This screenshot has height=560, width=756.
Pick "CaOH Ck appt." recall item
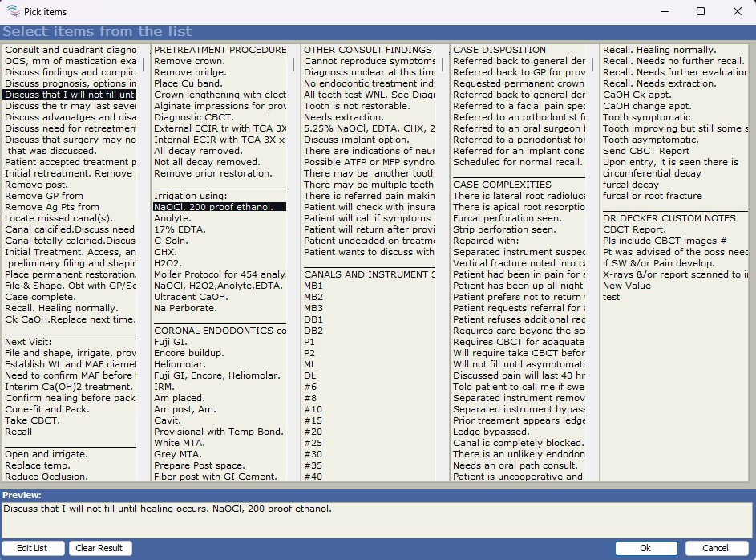coord(638,95)
